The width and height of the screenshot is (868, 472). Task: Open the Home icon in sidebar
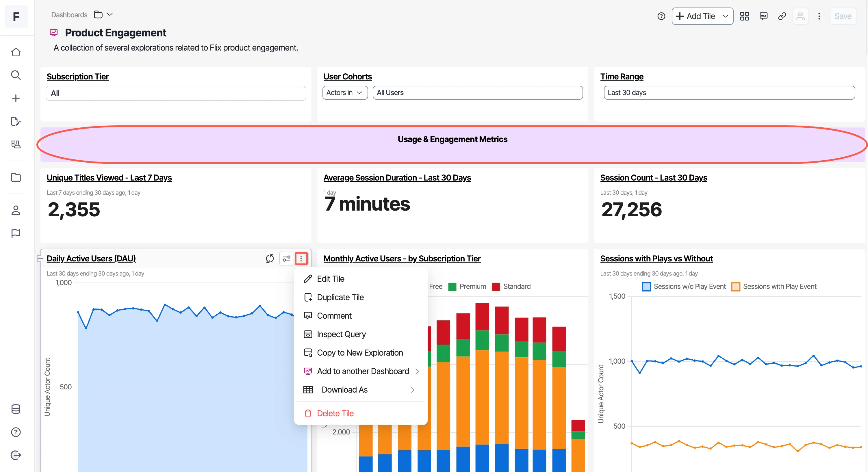pos(16,52)
